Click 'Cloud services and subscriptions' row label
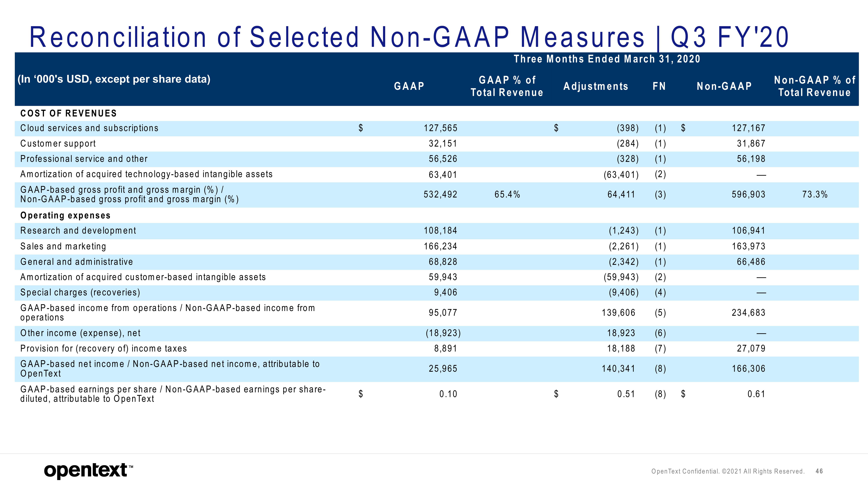This screenshot has height=488, width=868. click(89, 128)
